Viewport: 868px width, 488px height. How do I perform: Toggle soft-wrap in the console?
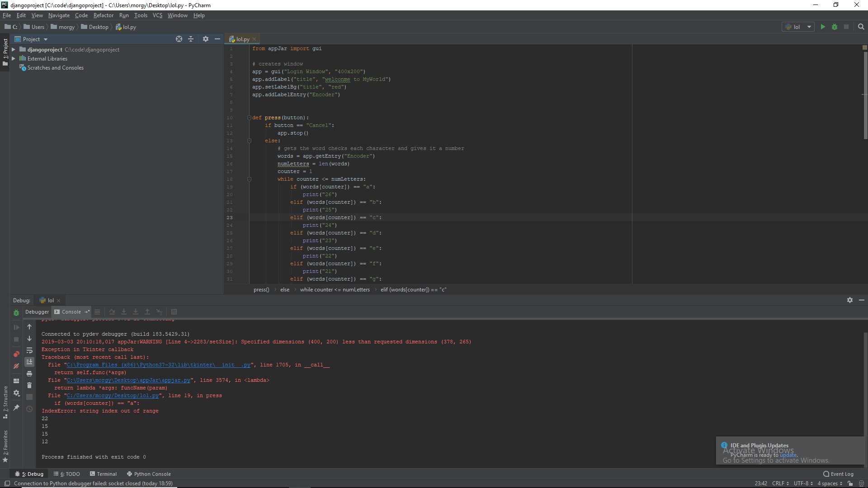[x=29, y=350]
